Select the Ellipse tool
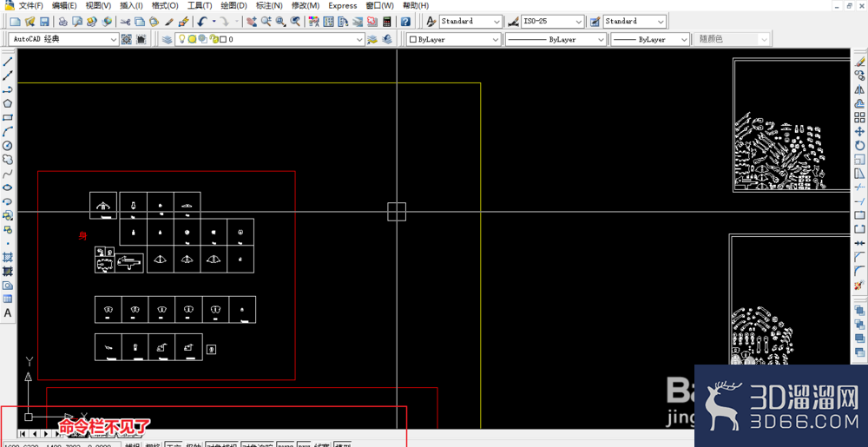Screen dimensions: 868x447 tap(8, 187)
